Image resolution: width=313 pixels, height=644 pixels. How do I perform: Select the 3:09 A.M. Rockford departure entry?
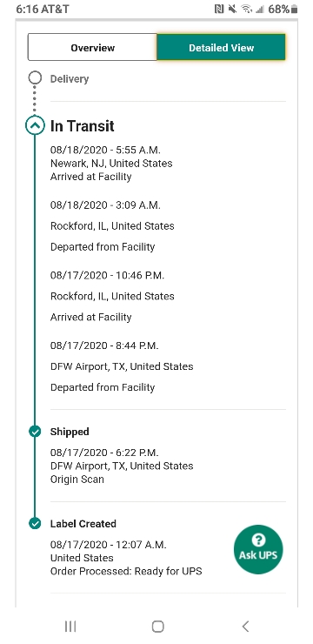(x=112, y=226)
